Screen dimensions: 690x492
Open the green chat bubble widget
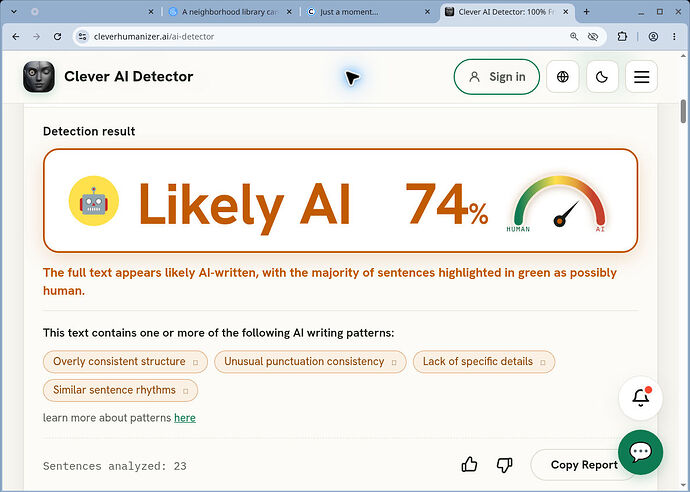click(x=640, y=452)
